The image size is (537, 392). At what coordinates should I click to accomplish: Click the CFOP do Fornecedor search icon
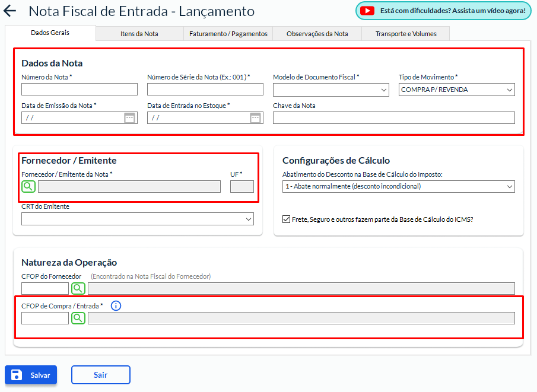[x=78, y=288]
